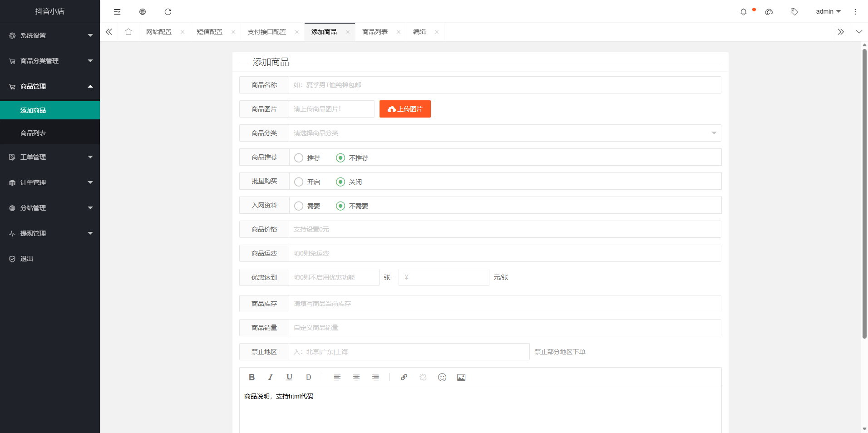Open the admin account dropdown
This screenshot has width=868, height=433.
827,11
